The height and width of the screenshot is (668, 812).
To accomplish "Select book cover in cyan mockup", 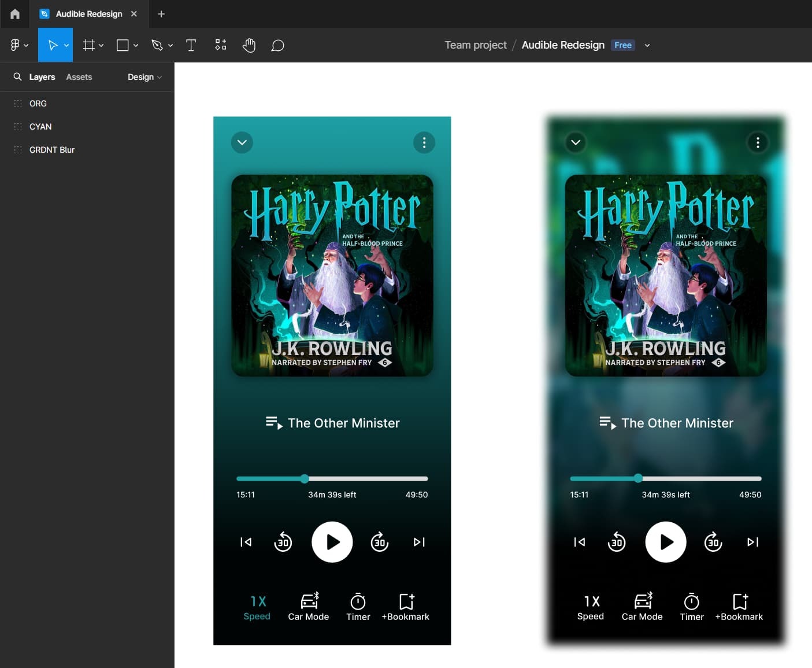I will 332,276.
